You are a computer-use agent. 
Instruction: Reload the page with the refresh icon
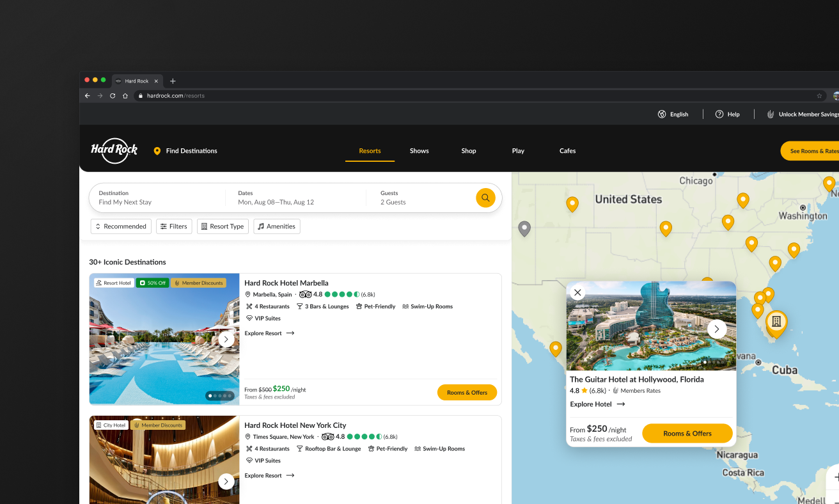(x=113, y=96)
